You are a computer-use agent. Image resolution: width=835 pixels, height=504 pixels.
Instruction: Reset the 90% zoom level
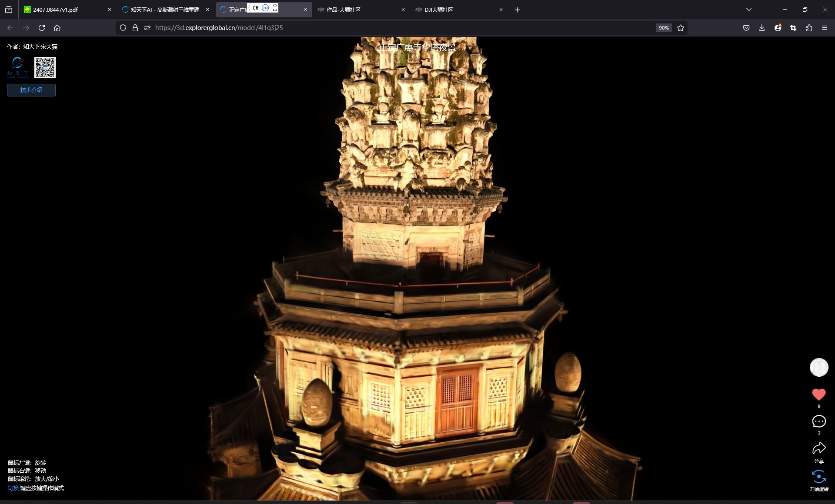coord(664,28)
